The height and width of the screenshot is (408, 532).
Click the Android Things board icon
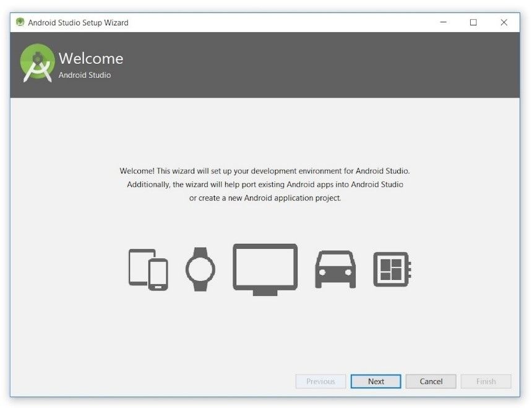click(x=392, y=269)
